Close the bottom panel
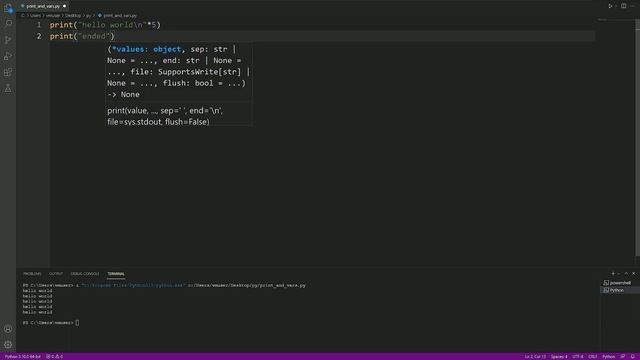The image size is (640, 360). pos(633,273)
